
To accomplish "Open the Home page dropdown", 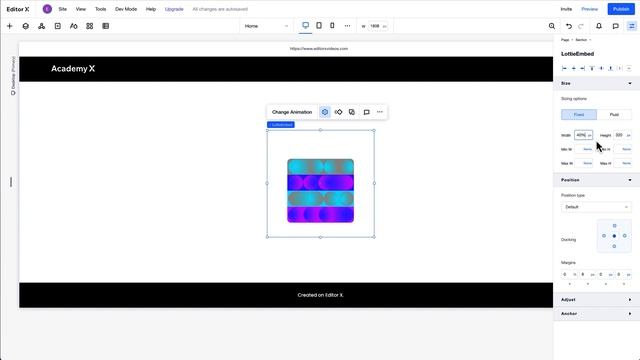I will point(266,26).
